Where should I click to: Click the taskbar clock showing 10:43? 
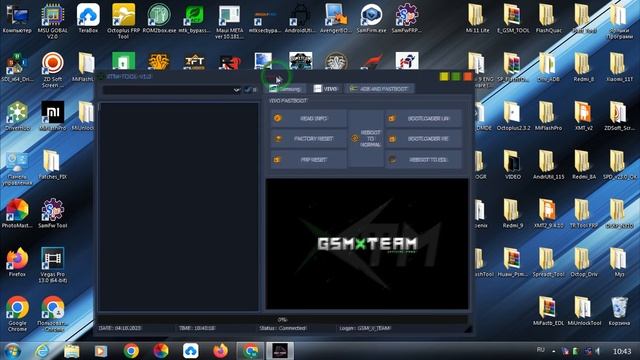(622, 351)
